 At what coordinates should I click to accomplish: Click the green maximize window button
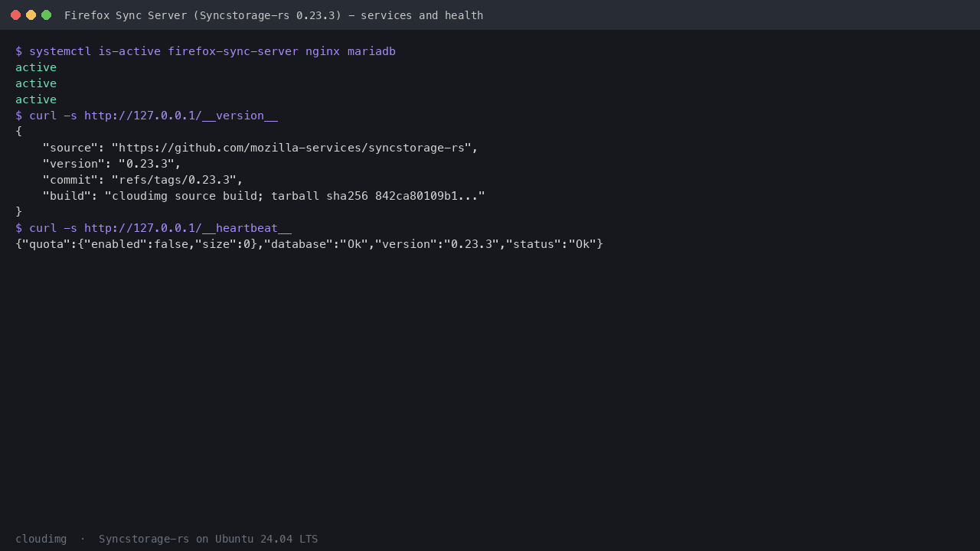pos(46,15)
